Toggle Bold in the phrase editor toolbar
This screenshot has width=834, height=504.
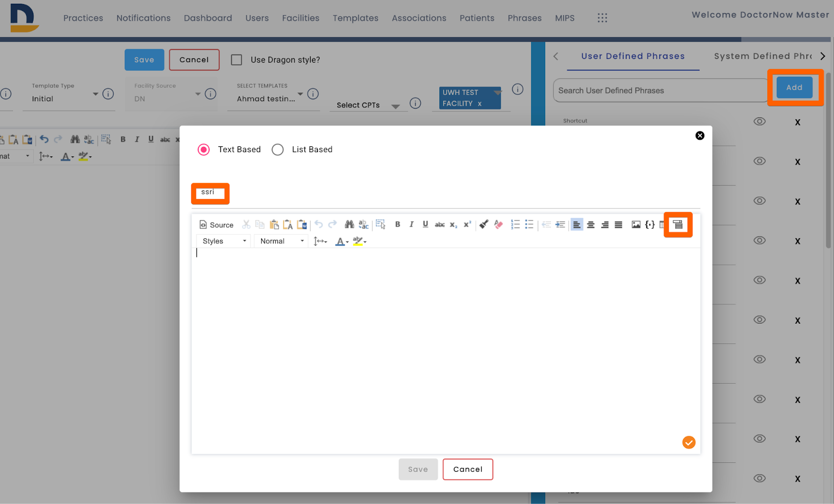398,225
